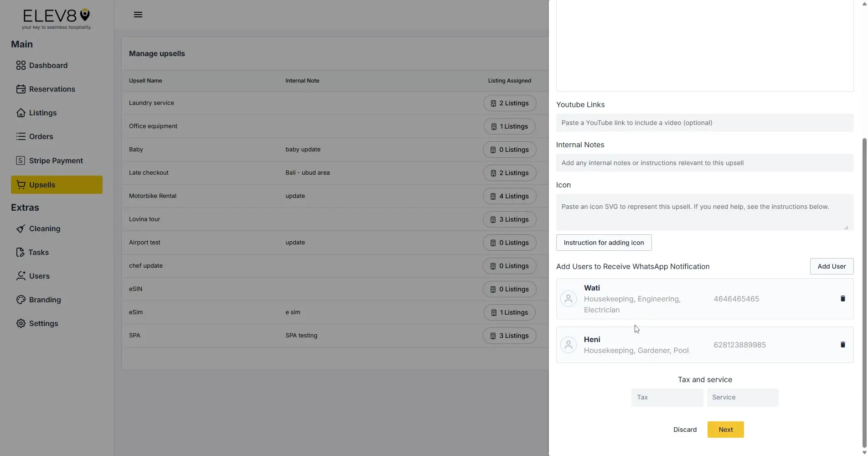Open the 3 Listings button for SPA
Screen dimensions: 868x456
[509, 335]
